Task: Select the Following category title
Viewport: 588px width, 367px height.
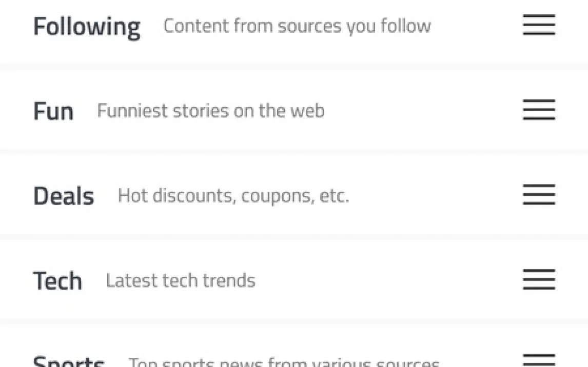Action: click(x=86, y=26)
